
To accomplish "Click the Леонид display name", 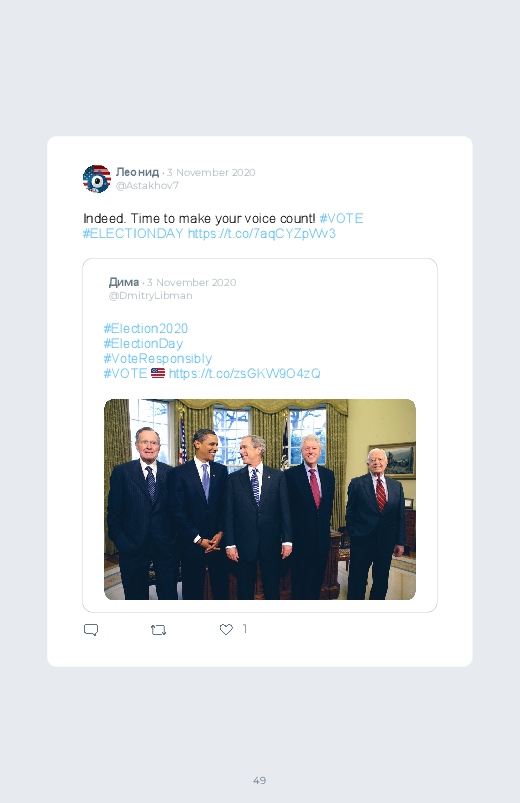I will point(137,172).
